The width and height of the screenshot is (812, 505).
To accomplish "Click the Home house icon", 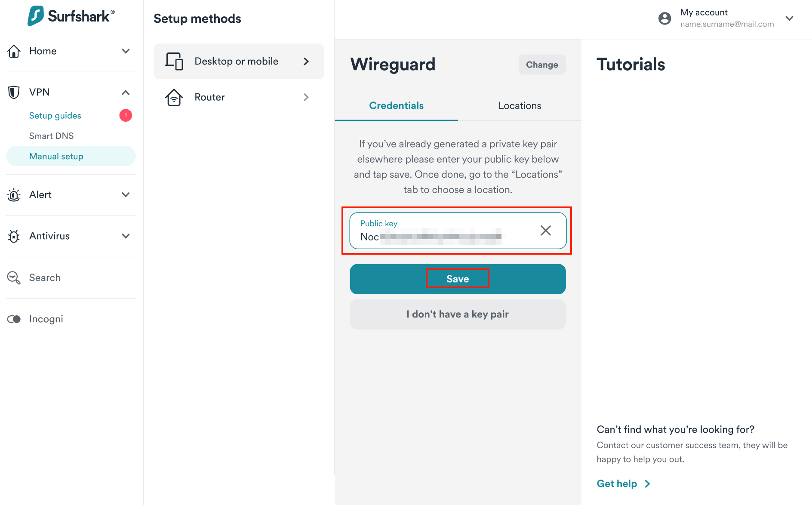I will tap(14, 51).
